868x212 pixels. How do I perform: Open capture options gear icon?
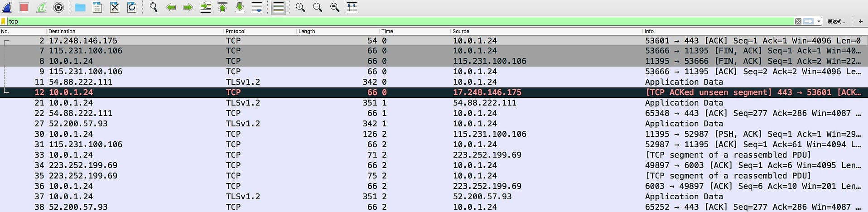tap(58, 7)
